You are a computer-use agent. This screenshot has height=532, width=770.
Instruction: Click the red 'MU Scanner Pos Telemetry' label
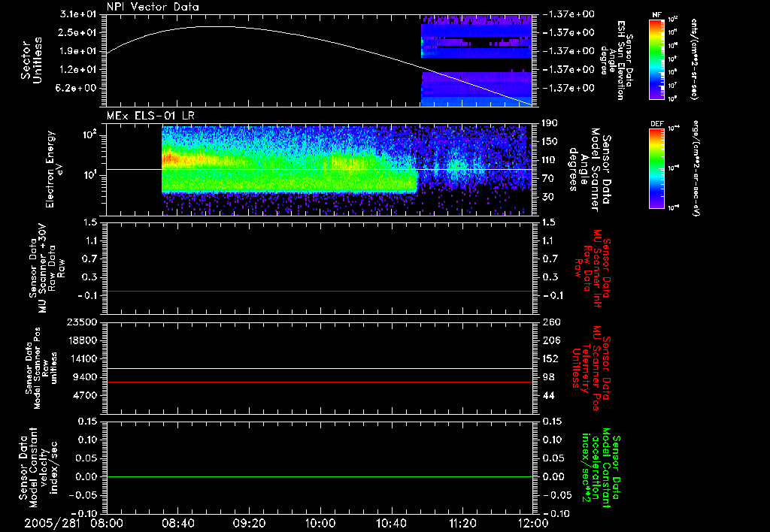591,368
